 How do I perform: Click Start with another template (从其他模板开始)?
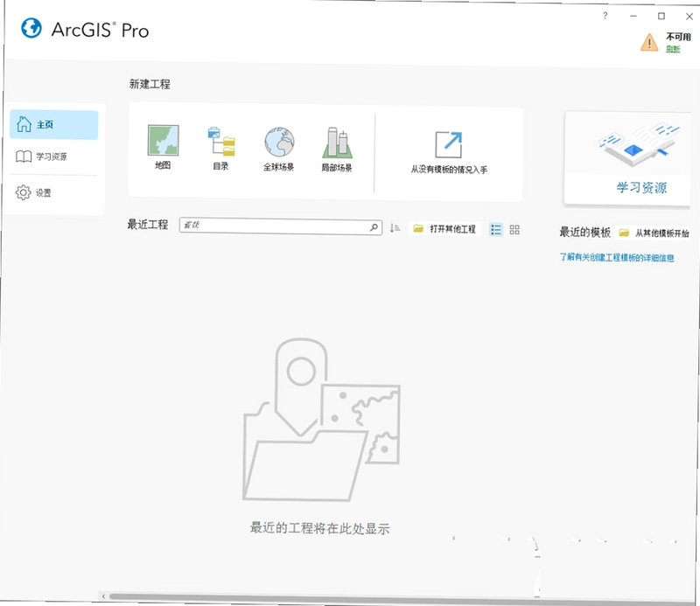(654, 233)
